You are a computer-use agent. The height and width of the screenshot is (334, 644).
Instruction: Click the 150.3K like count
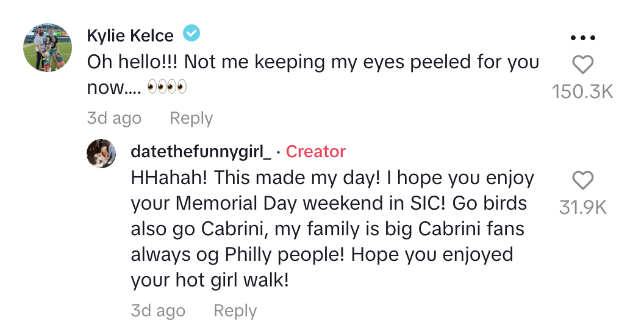[582, 91]
